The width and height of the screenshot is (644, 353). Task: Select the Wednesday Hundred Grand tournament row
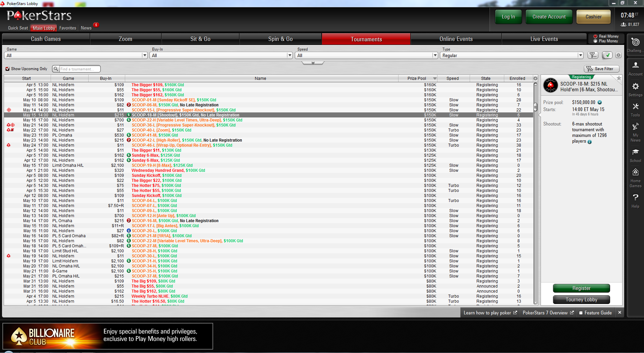point(269,170)
